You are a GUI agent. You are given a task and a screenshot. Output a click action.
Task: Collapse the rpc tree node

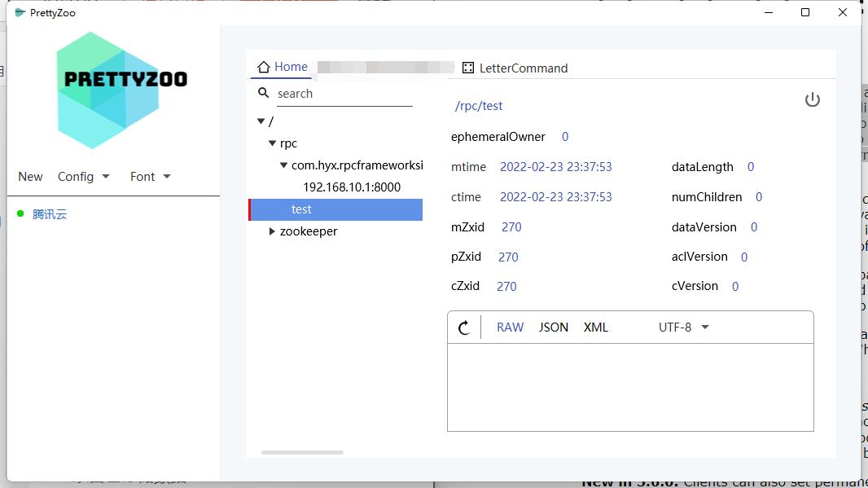(272, 143)
